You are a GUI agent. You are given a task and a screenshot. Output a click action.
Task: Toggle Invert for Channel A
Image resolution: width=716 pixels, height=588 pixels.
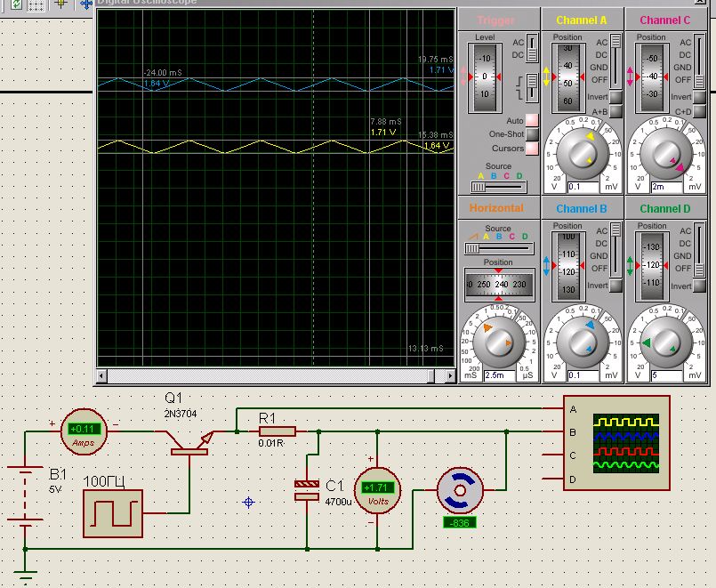[614, 98]
